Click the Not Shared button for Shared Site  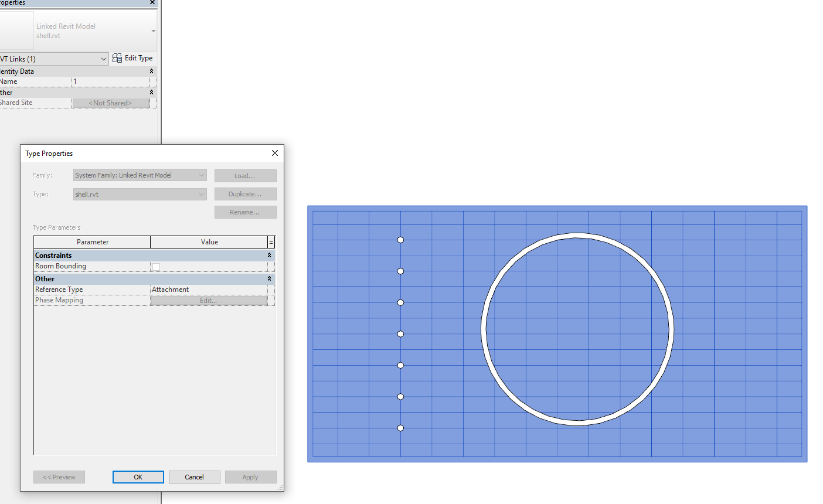point(111,103)
